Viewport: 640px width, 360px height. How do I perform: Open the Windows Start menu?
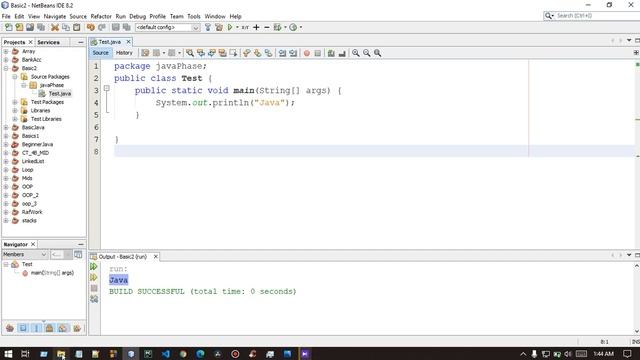point(8,354)
